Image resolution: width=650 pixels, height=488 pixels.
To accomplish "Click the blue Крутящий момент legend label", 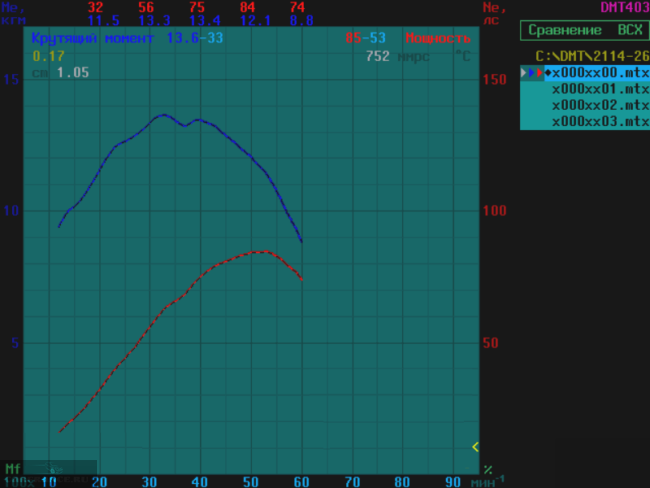I will click(93, 38).
